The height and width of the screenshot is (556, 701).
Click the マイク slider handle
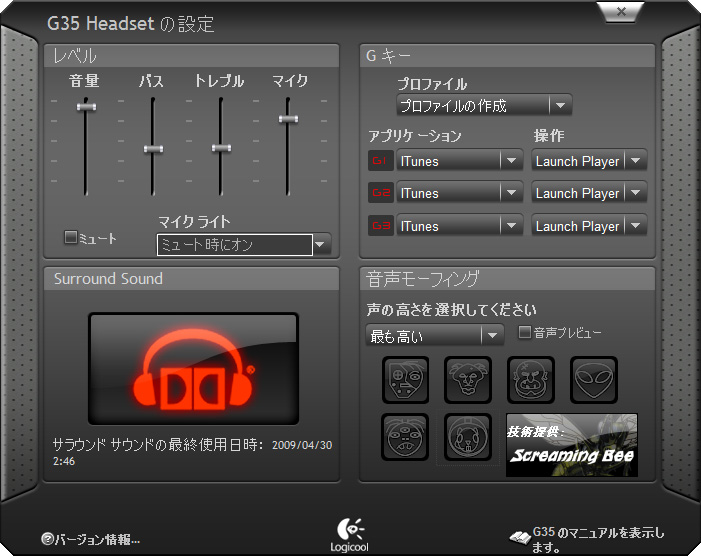tap(288, 118)
